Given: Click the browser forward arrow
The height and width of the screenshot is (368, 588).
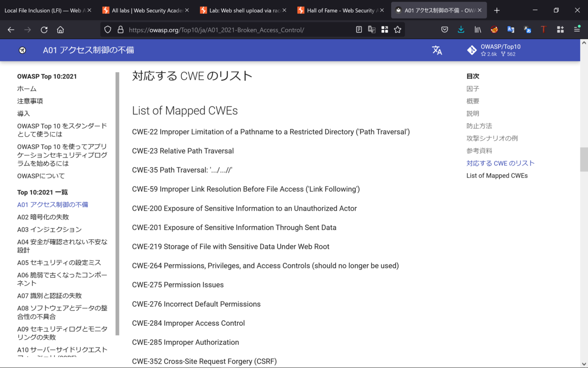Looking at the screenshot, I should [27, 29].
